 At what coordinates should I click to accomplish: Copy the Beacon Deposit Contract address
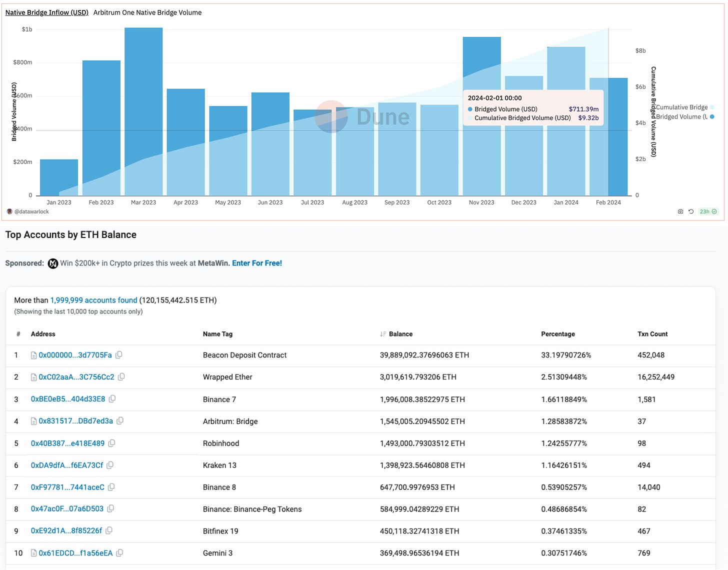pyautogui.click(x=119, y=355)
